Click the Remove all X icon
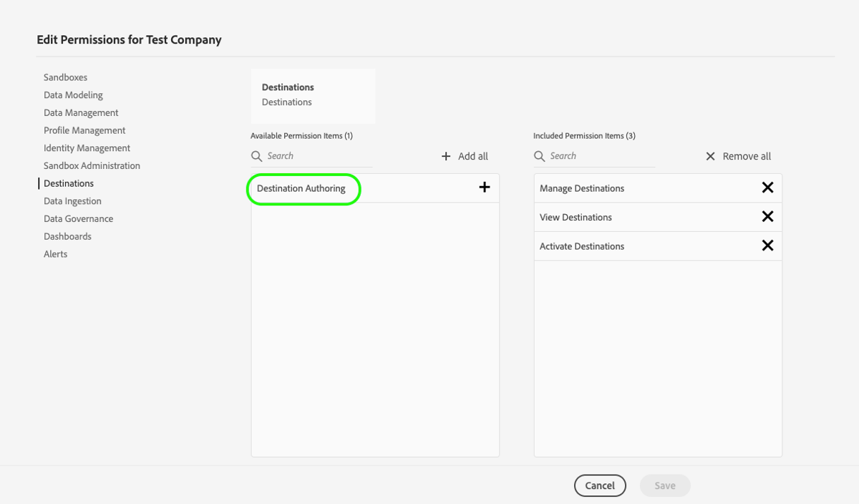This screenshot has height=504, width=859. pyautogui.click(x=709, y=155)
